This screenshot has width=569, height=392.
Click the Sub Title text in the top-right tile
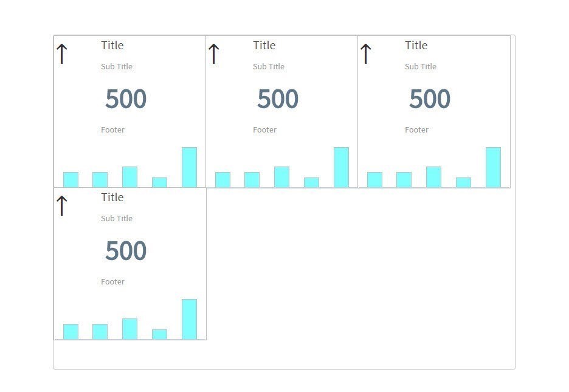point(421,67)
